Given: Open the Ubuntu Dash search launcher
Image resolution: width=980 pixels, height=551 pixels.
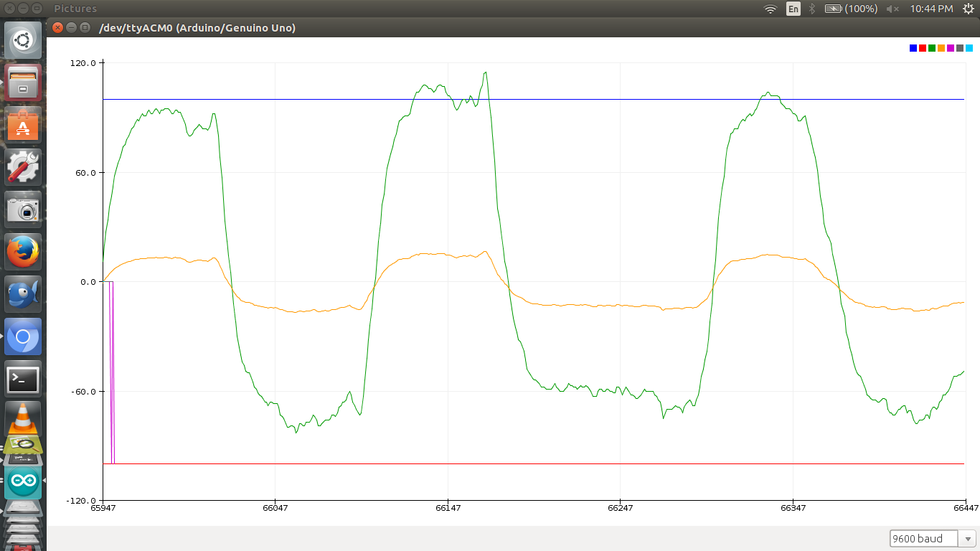Looking at the screenshot, I should click(x=23, y=40).
